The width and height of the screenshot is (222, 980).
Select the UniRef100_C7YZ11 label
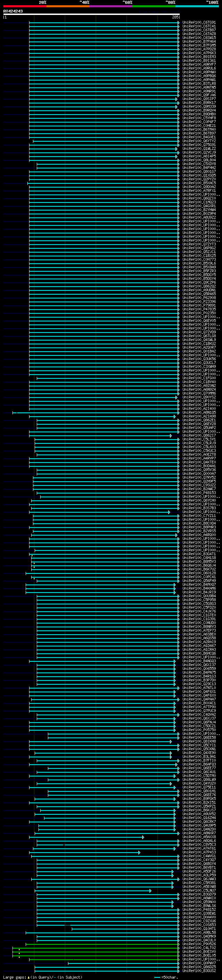(199, 516)
